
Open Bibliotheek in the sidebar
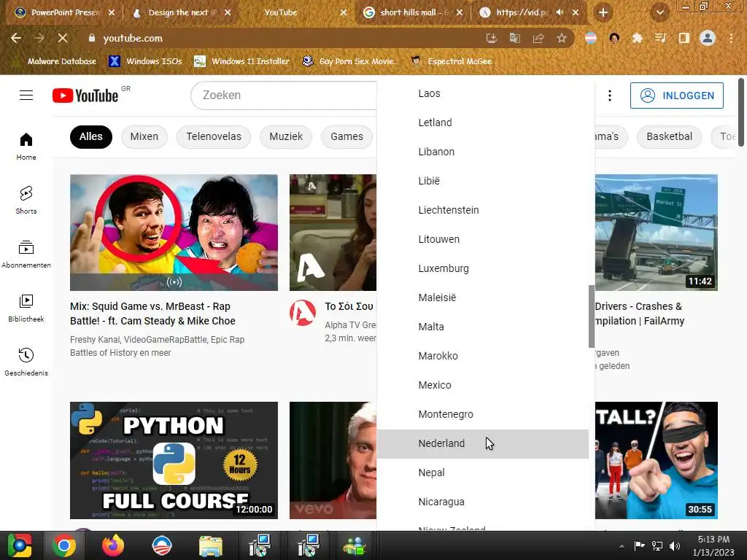click(26, 308)
